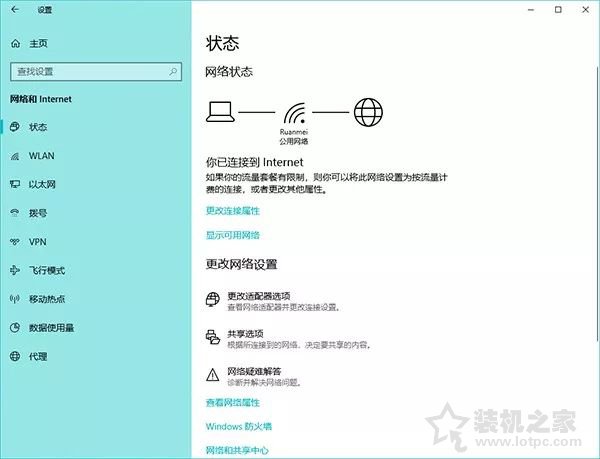Click 显示可用网络 link
Screen dimensions: 600x459
pos(232,235)
